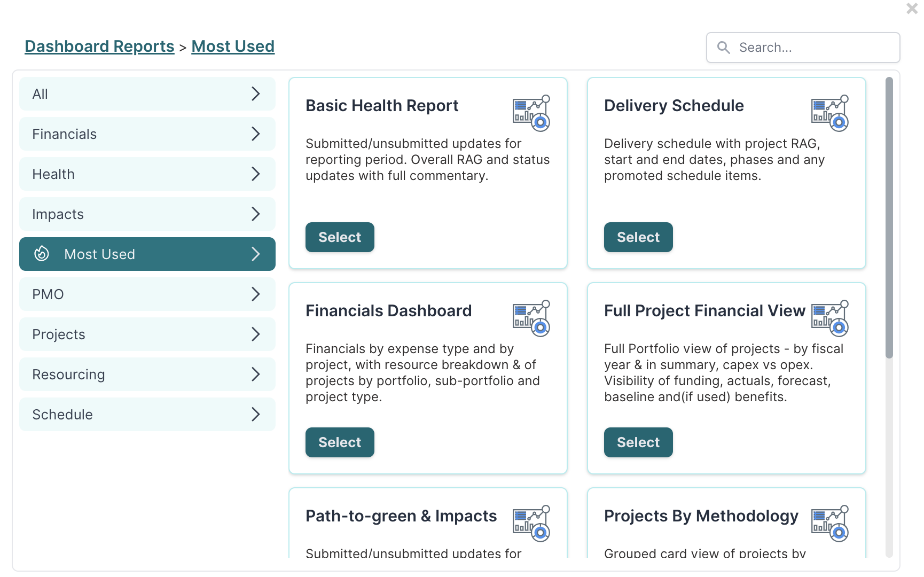Show the All reports category

[x=147, y=93]
